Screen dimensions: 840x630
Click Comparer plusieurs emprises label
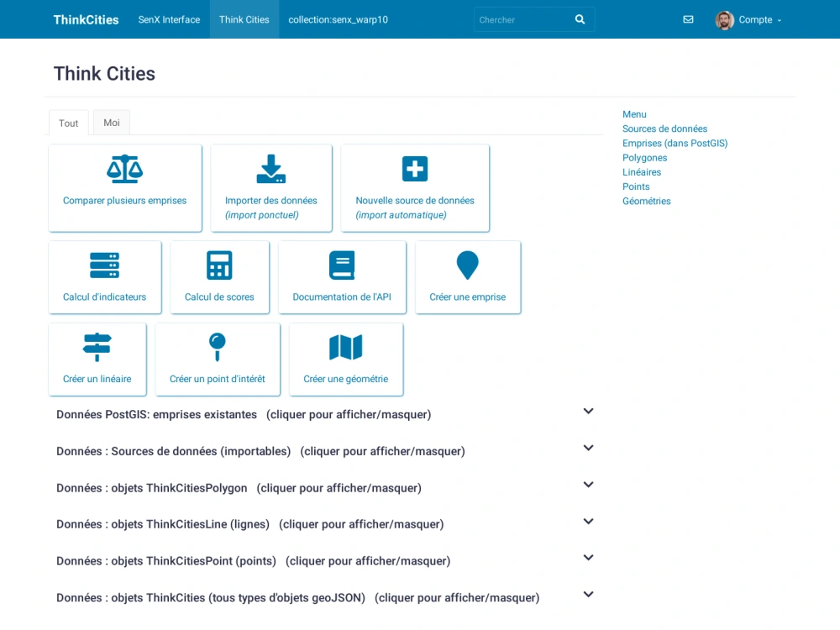[x=125, y=201]
